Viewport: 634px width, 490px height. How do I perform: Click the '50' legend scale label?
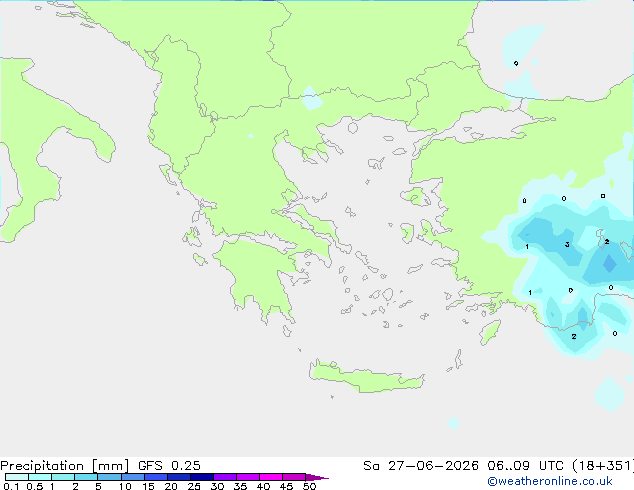point(310,486)
